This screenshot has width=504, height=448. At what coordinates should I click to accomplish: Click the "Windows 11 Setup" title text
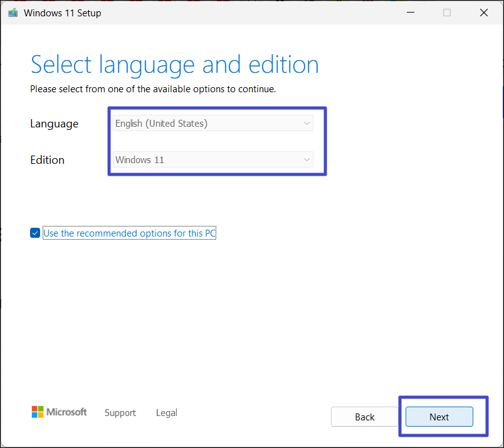click(62, 13)
